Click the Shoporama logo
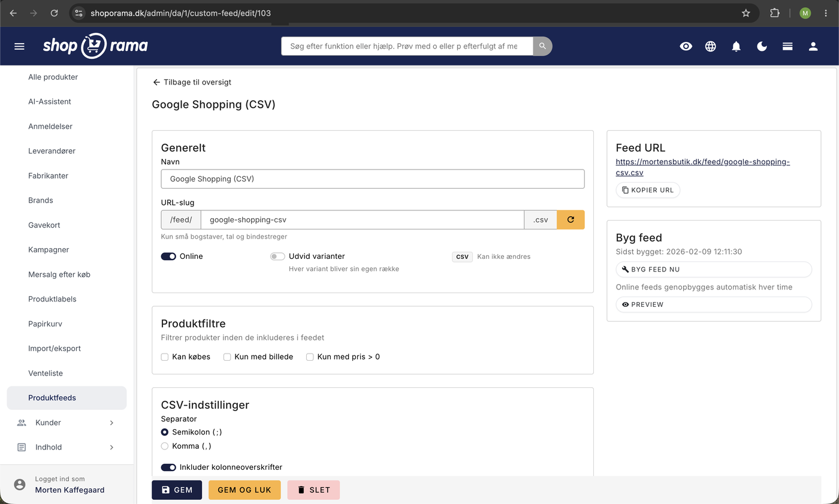The height and width of the screenshot is (504, 839). point(95,46)
